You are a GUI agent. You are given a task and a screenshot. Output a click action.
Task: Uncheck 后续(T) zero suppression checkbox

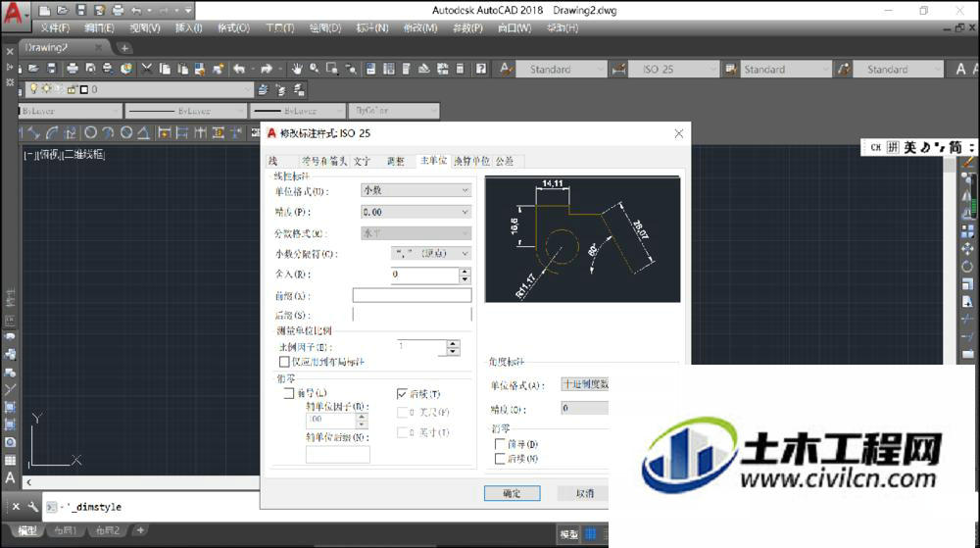pyautogui.click(x=402, y=394)
